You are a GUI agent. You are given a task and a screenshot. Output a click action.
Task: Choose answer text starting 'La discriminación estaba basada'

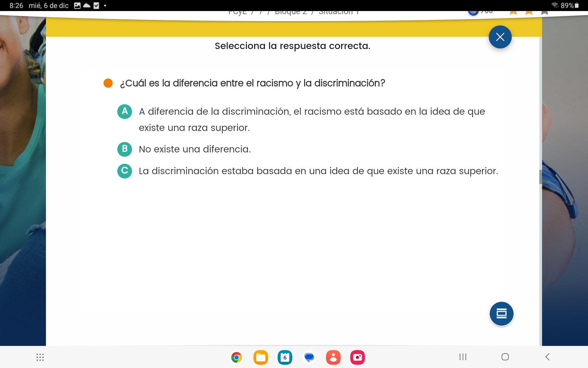(318, 171)
